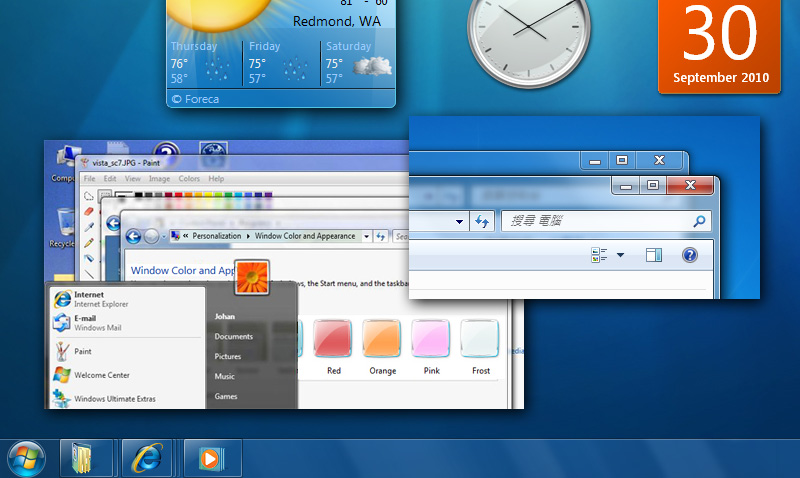Screen dimensions: 800x478
Task: Select the Eraser tool in Paint
Action: (89, 211)
